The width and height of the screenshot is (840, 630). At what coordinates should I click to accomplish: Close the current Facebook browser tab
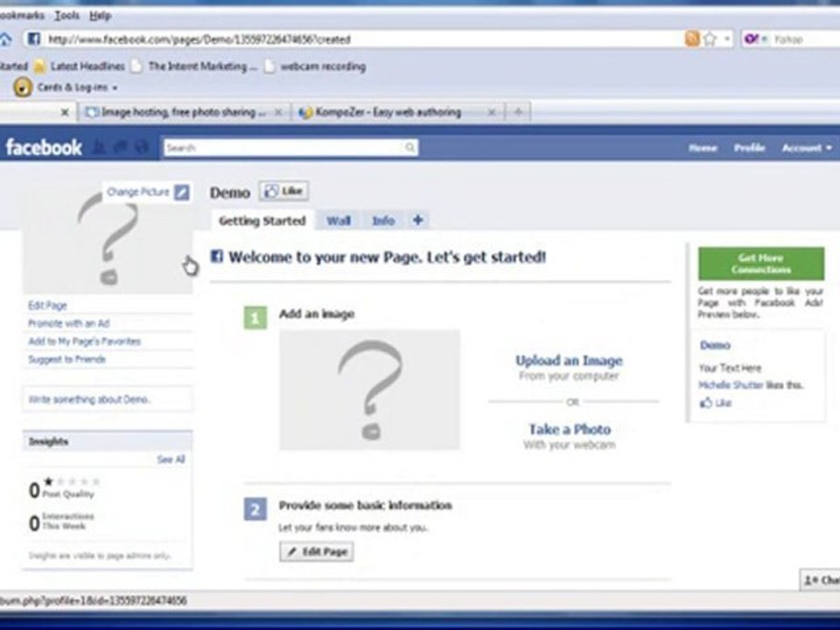click(64, 113)
